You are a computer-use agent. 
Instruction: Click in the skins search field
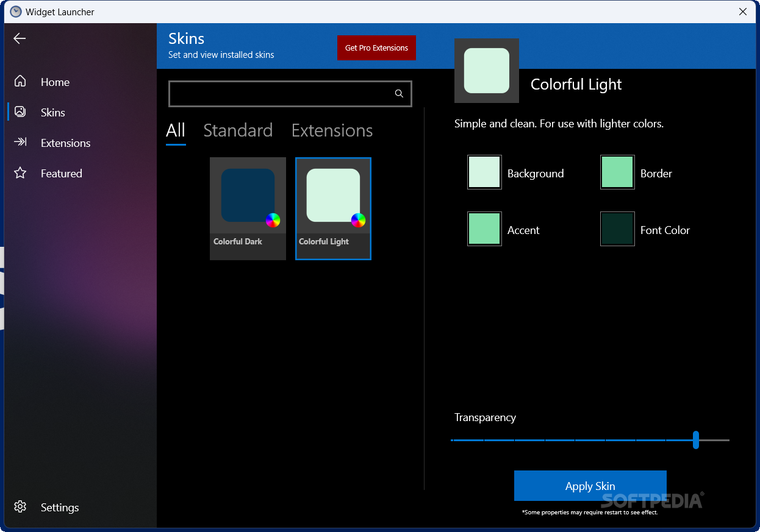point(290,94)
